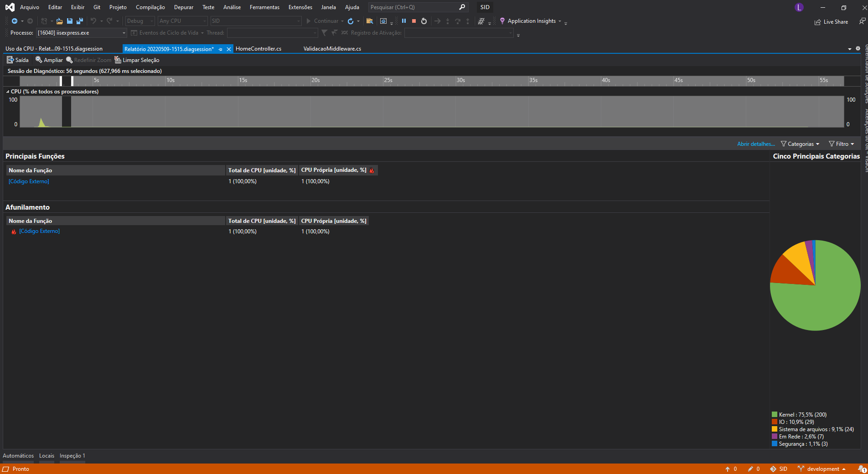This screenshot has height=474, width=868.
Task: Stop debugging with the red square
Action: [x=414, y=21]
